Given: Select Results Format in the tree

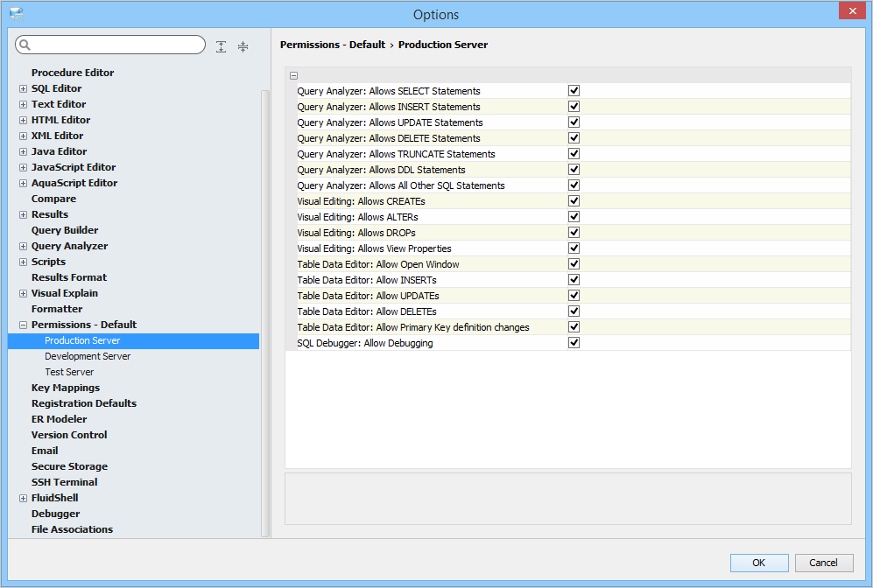Looking at the screenshot, I should coord(69,277).
